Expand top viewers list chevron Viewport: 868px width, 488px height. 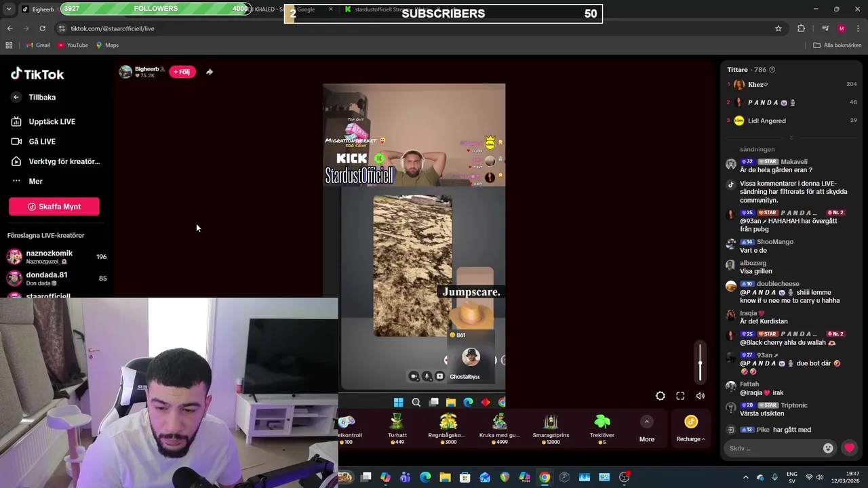point(791,138)
